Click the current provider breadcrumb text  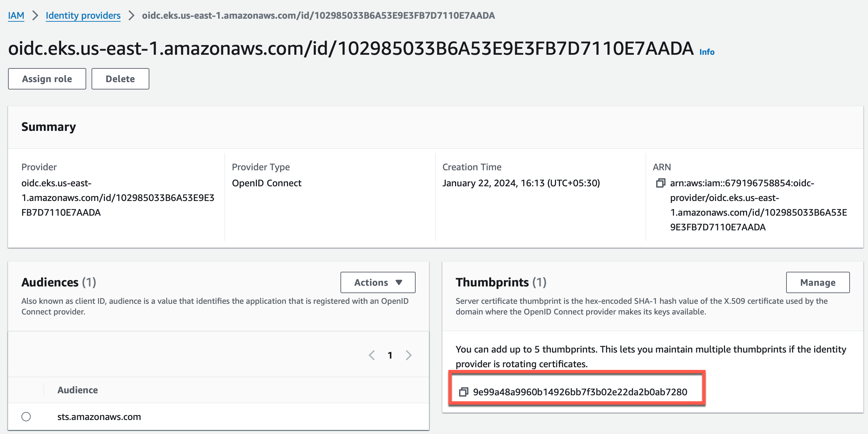point(318,15)
